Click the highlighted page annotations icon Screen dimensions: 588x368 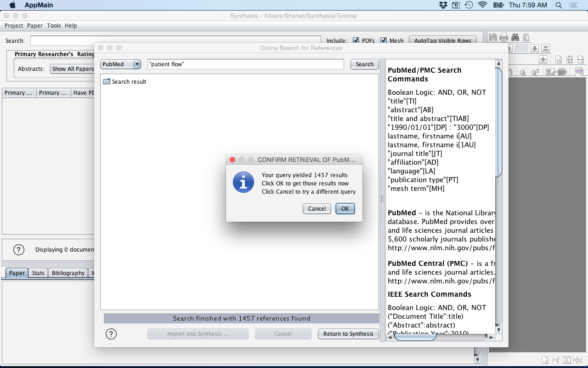coord(579,71)
